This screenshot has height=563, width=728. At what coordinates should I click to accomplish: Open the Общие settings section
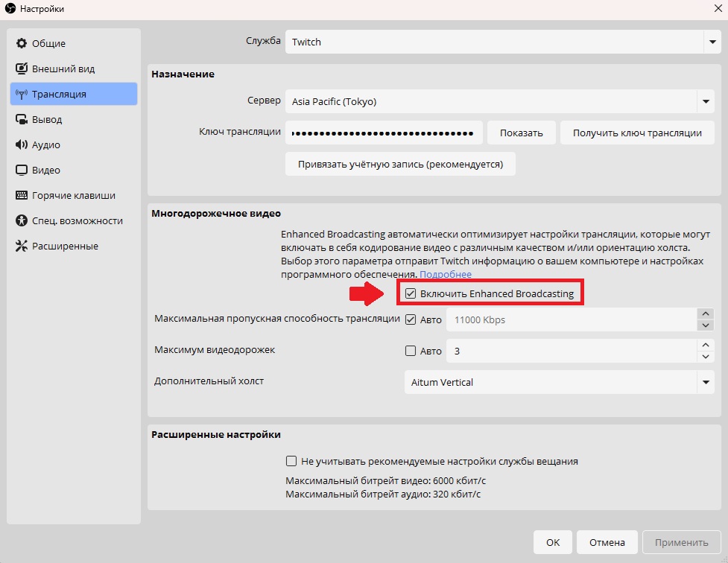74,43
